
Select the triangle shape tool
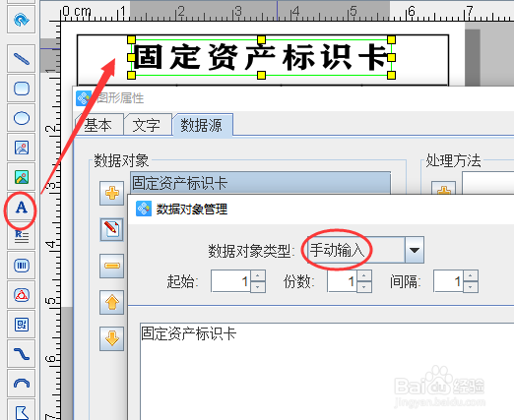pyautogui.click(x=22, y=295)
